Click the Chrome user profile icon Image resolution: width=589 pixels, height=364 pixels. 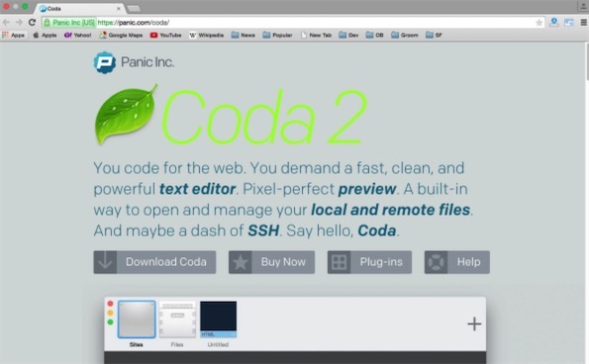[583, 6]
